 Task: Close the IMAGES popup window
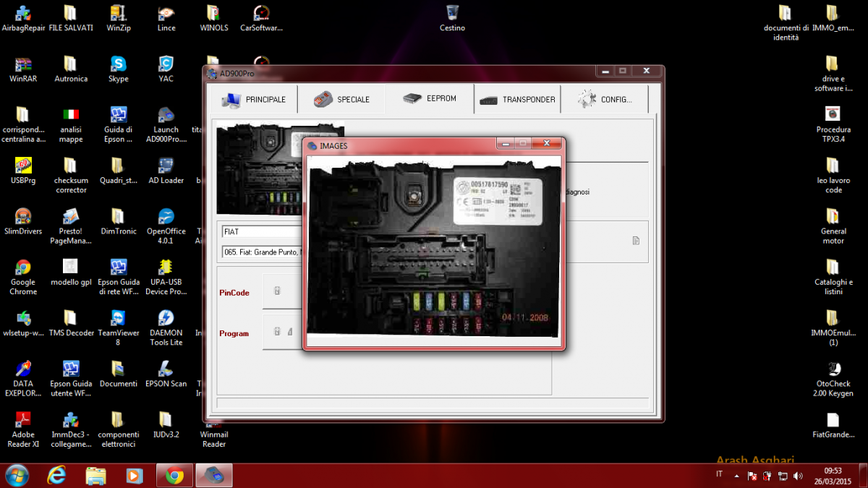point(547,144)
